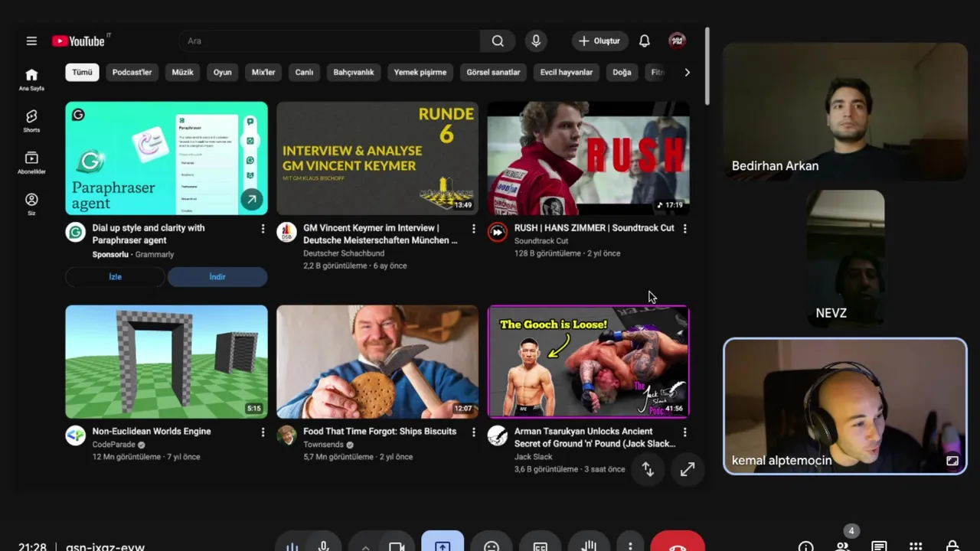Image resolution: width=980 pixels, height=551 pixels.
Task: Open options for Arman Tsarukyan video
Action: click(x=684, y=432)
